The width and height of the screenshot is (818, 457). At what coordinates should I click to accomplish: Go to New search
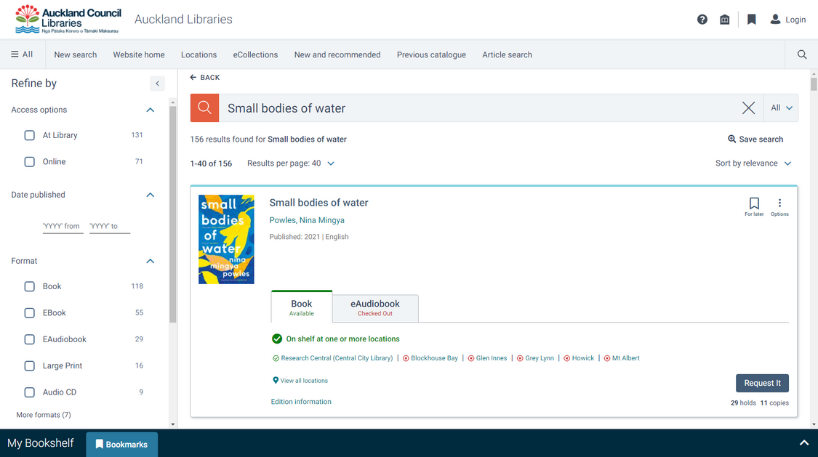coord(75,55)
